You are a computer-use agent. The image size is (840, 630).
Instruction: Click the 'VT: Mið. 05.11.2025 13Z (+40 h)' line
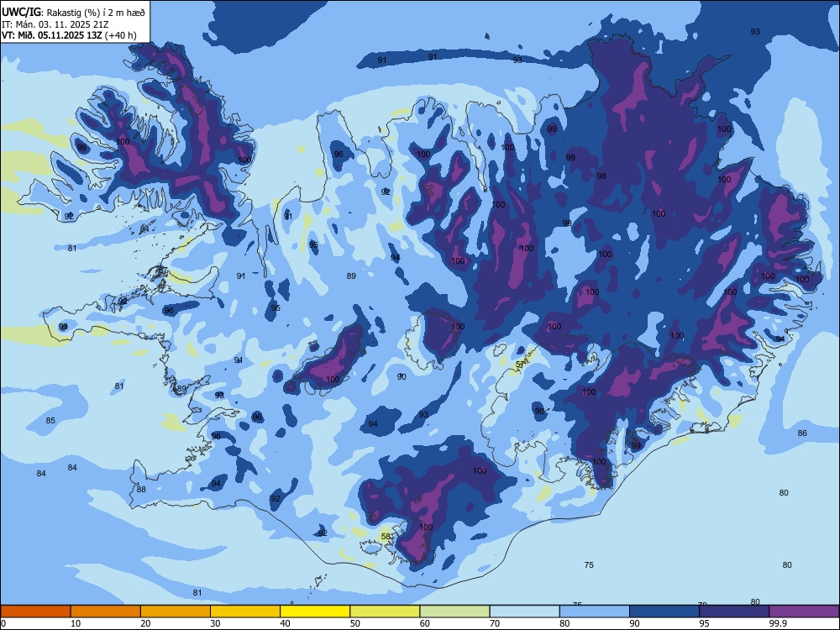[69, 35]
